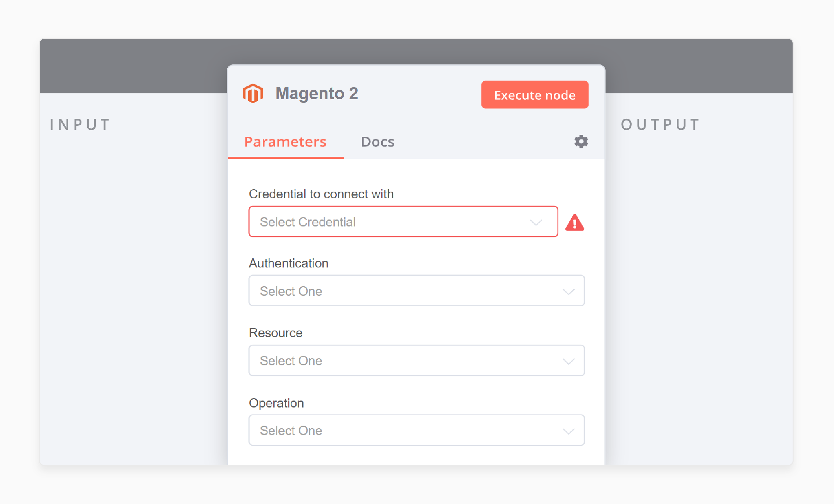834x504 pixels.
Task: Open the Operation Select One dropdown
Action: click(x=417, y=430)
